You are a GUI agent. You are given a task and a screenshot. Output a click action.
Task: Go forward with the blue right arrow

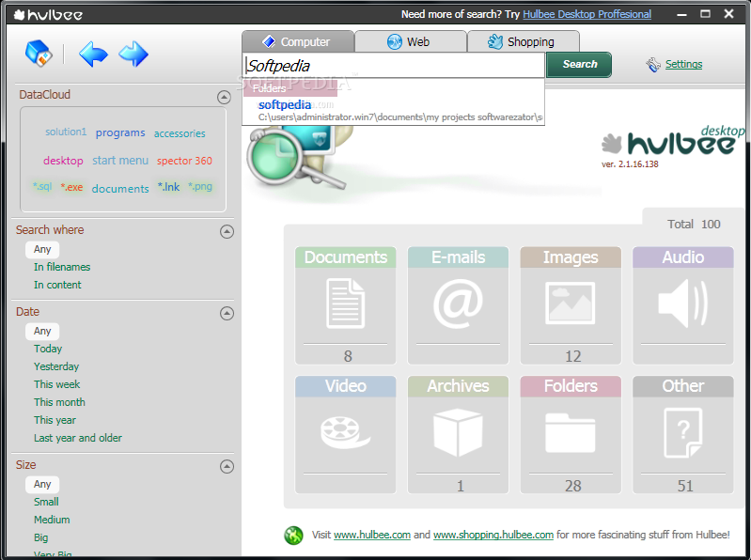tap(133, 54)
